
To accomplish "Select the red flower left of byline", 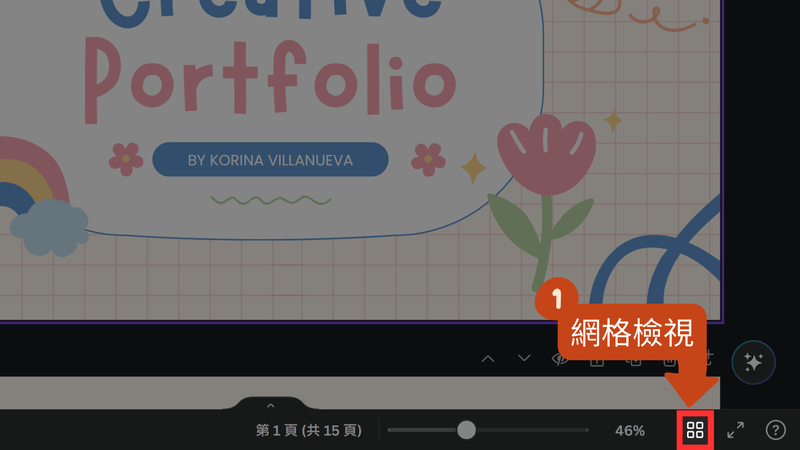I will (x=126, y=158).
